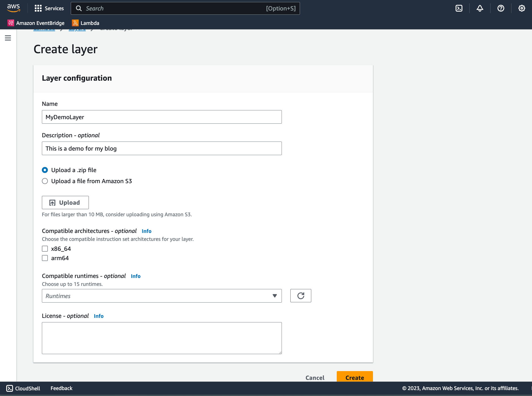Open Info link for License

[x=99, y=316]
